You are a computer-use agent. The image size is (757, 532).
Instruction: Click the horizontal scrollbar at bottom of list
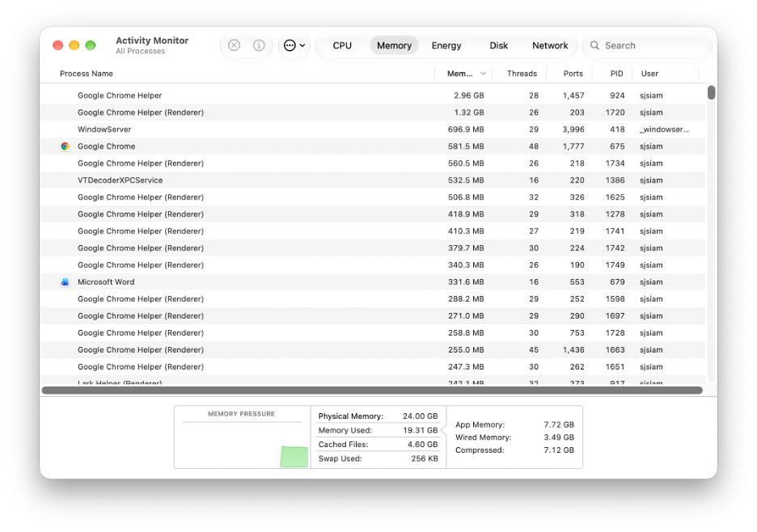coord(372,390)
